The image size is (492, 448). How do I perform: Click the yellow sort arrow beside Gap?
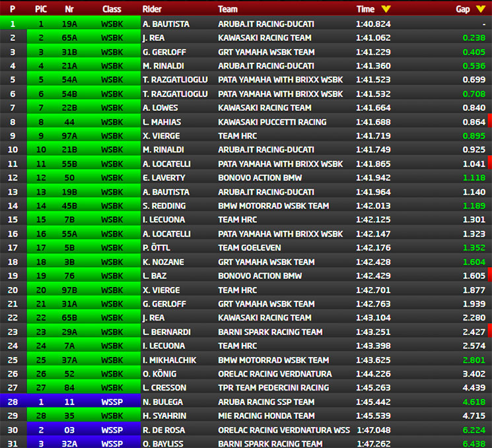point(481,9)
